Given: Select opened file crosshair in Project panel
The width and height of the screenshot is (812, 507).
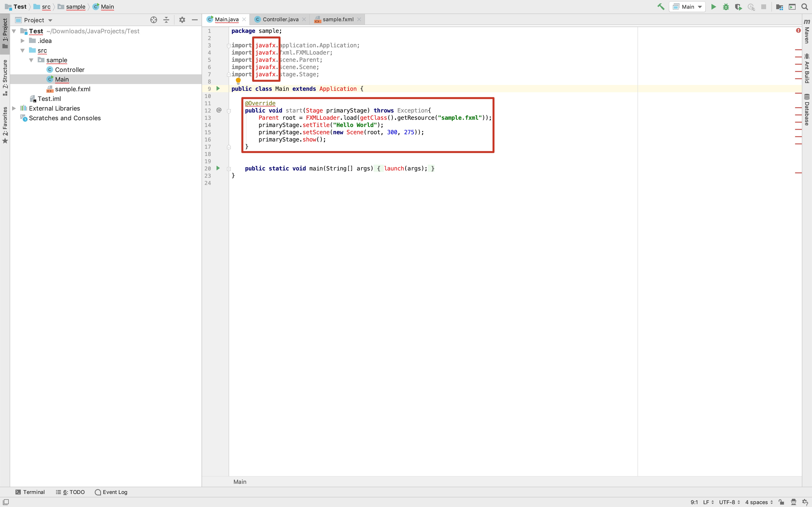Looking at the screenshot, I should point(154,20).
